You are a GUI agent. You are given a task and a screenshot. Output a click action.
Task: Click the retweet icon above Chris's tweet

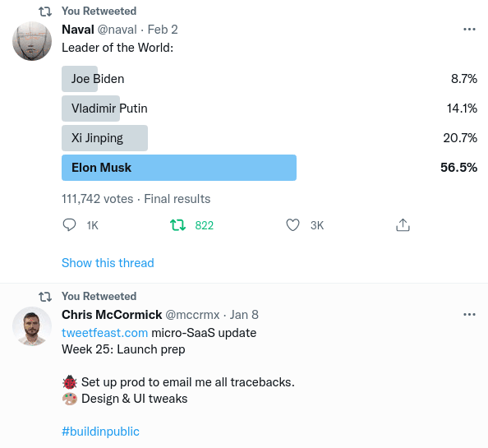pos(45,297)
